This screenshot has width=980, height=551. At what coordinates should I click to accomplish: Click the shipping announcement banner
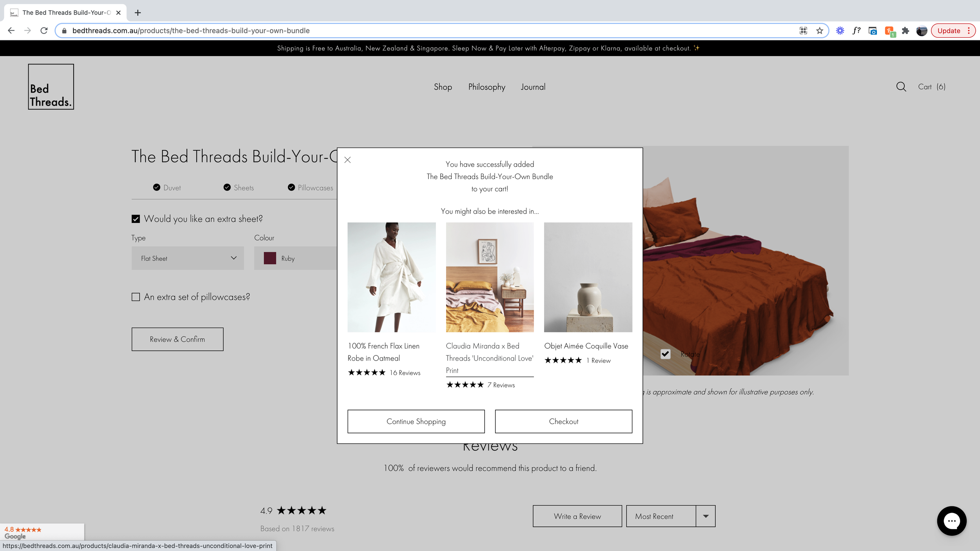coord(490,48)
